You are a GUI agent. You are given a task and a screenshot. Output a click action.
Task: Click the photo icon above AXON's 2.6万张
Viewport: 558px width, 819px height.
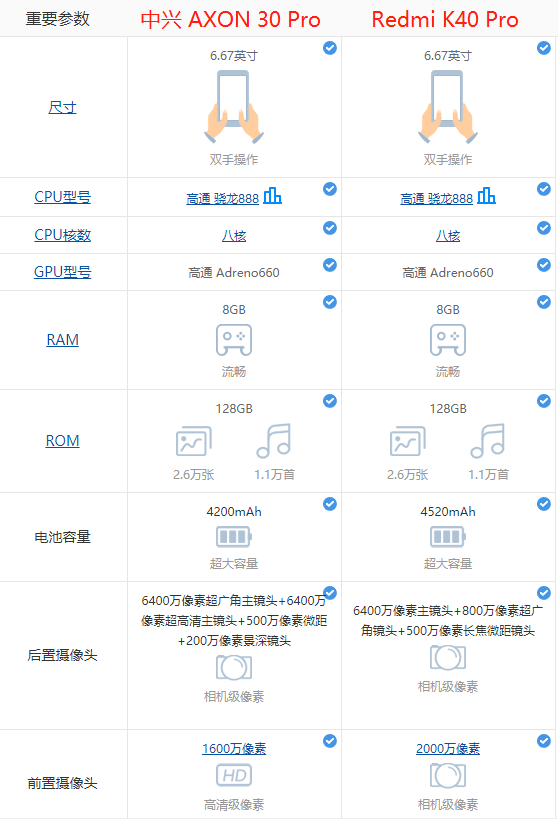click(x=194, y=441)
